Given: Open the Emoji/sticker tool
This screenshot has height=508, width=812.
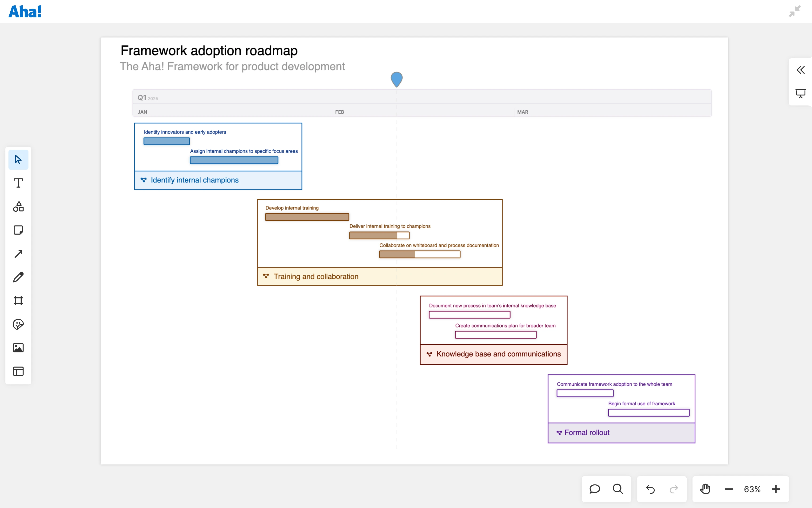Looking at the screenshot, I should point(18,324).
